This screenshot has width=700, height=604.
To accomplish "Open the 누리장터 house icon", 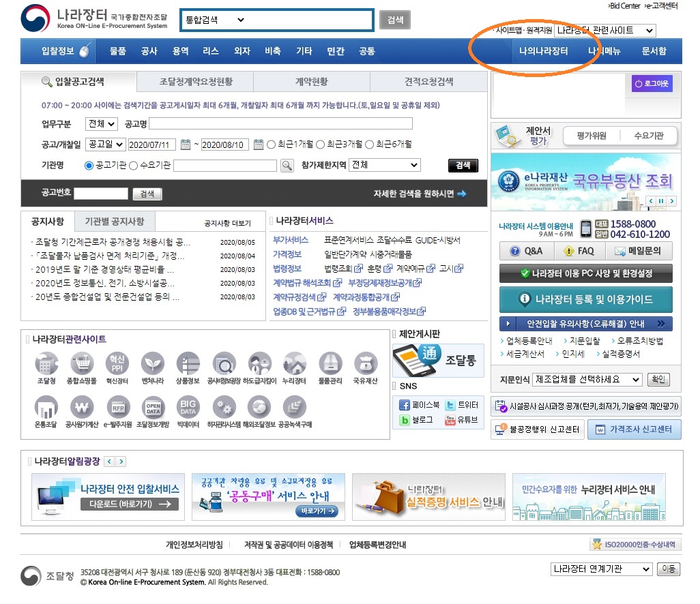I will pos(294,363).
